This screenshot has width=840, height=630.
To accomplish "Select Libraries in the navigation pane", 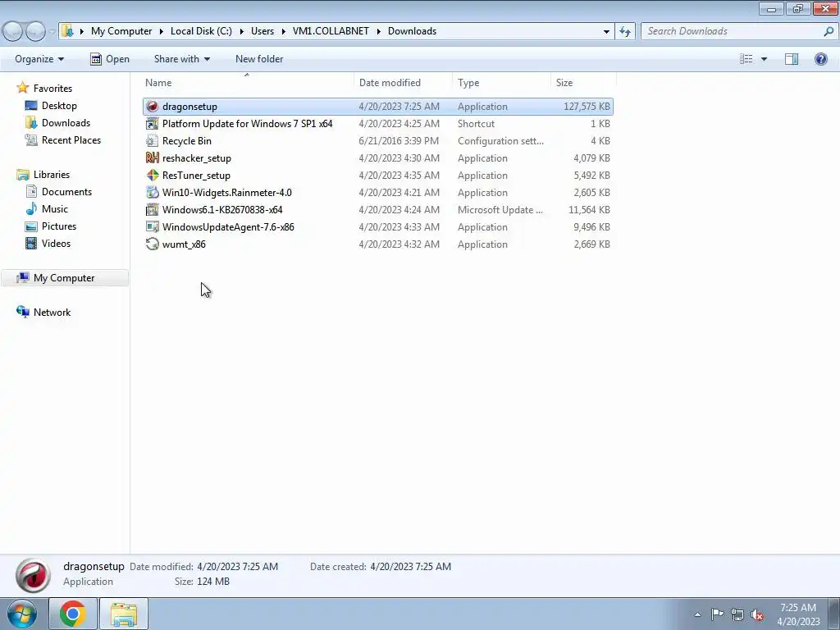I will pyautogui.click(x=52, y=175).
